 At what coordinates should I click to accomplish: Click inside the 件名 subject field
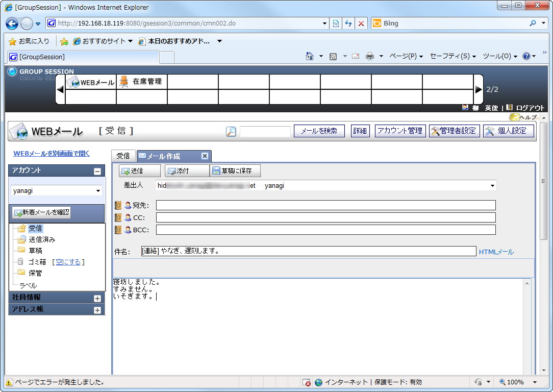coord(306,251)
